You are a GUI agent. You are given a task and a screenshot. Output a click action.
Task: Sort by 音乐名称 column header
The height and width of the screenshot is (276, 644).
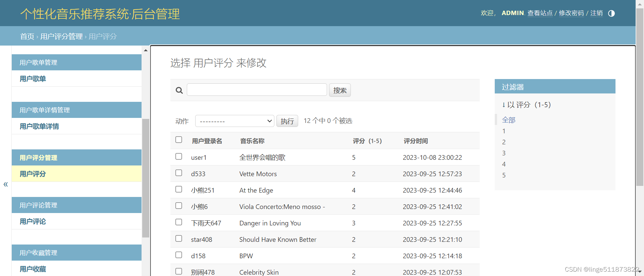(252, 141)
